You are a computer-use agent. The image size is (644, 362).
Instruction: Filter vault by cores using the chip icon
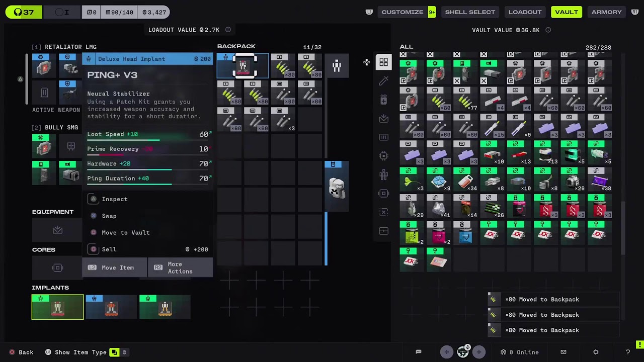(x=383, y=156)
